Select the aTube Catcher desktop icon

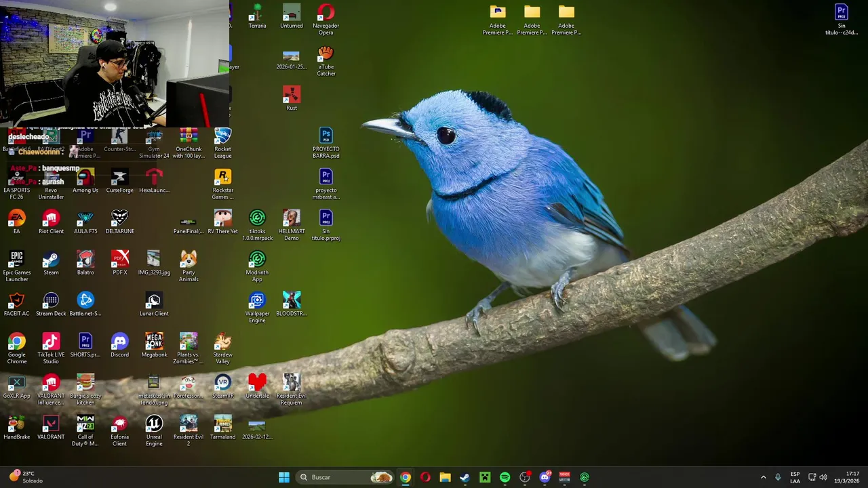tap(325, 60)
